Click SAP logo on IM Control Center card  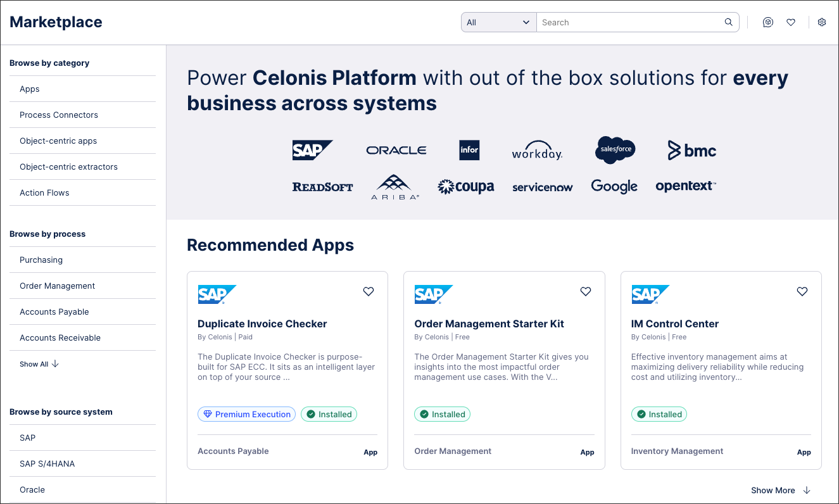(650, 294)
